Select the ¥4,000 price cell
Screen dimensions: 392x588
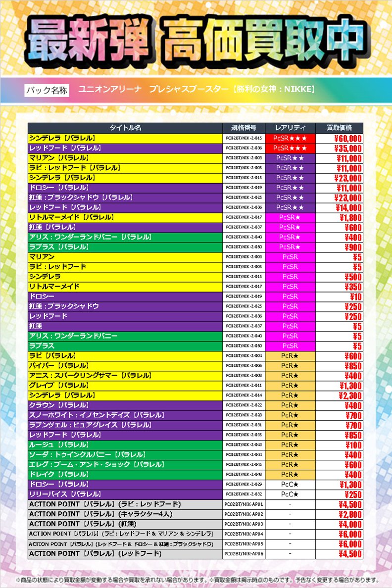[x=339, y=524]
